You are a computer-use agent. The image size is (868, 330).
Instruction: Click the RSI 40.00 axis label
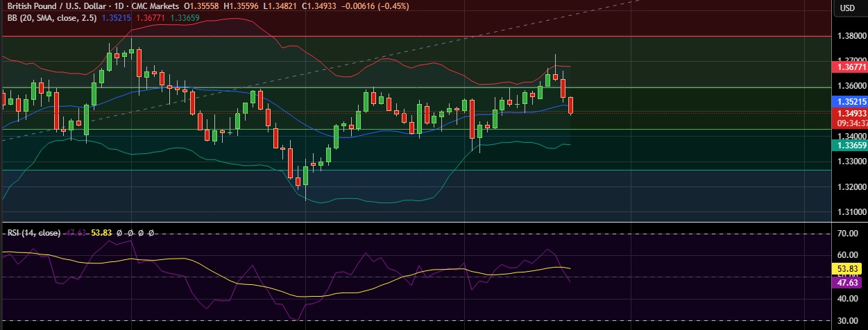point(848,299)
